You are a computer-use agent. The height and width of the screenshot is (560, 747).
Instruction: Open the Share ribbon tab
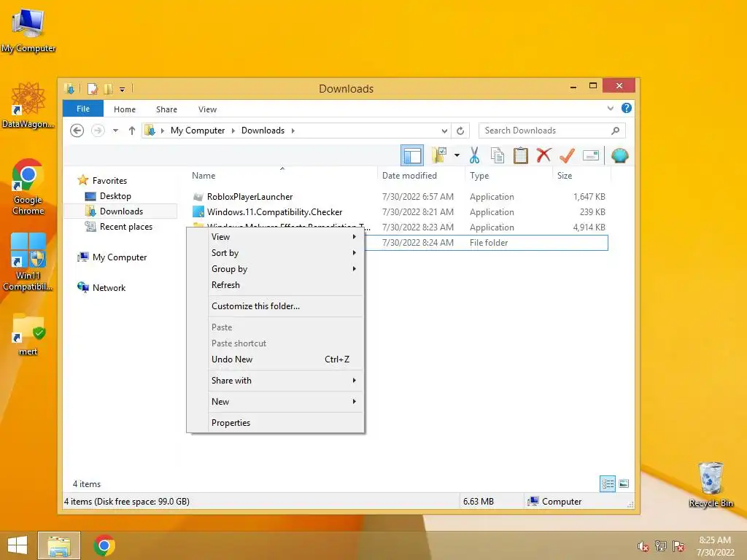(x=166, y=109)
